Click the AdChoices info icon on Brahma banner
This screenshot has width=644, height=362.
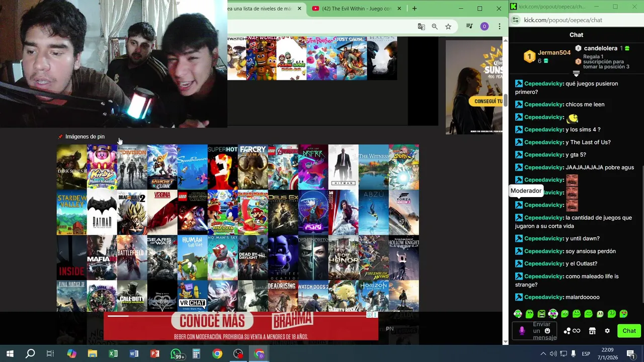click(x=369, y=315)
